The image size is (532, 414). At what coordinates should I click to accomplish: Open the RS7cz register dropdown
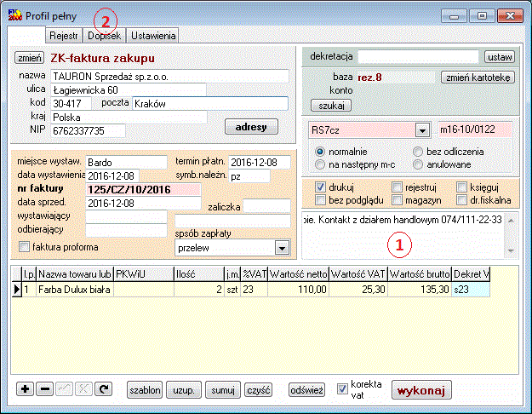[x=422, y=130]
